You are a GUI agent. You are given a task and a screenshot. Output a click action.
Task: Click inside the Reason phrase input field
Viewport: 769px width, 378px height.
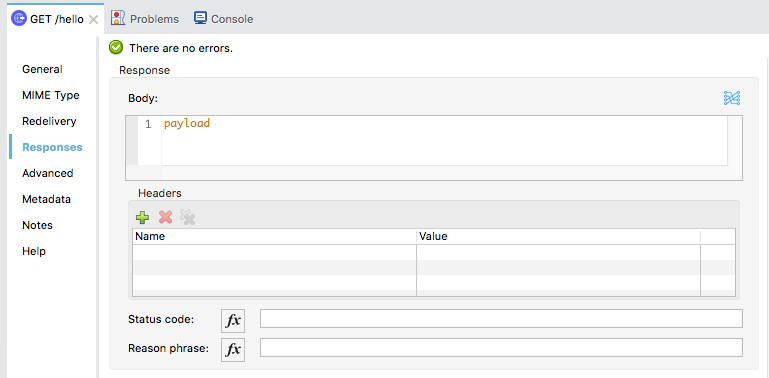point(501,348)
